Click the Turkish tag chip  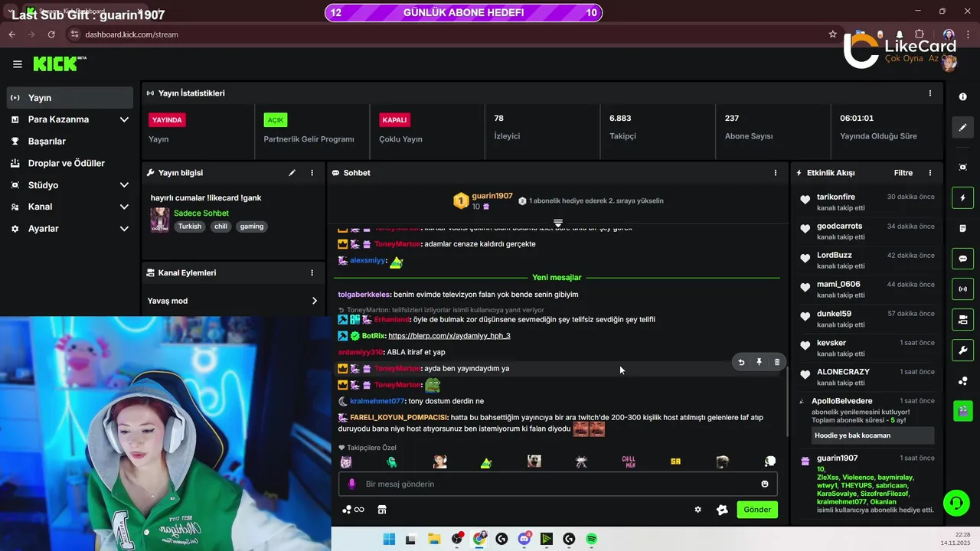190,227
